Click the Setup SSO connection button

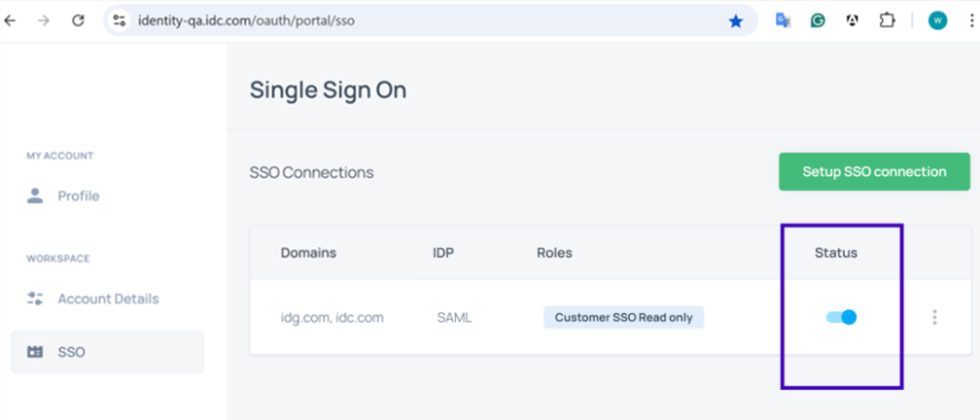pos(874,172)
